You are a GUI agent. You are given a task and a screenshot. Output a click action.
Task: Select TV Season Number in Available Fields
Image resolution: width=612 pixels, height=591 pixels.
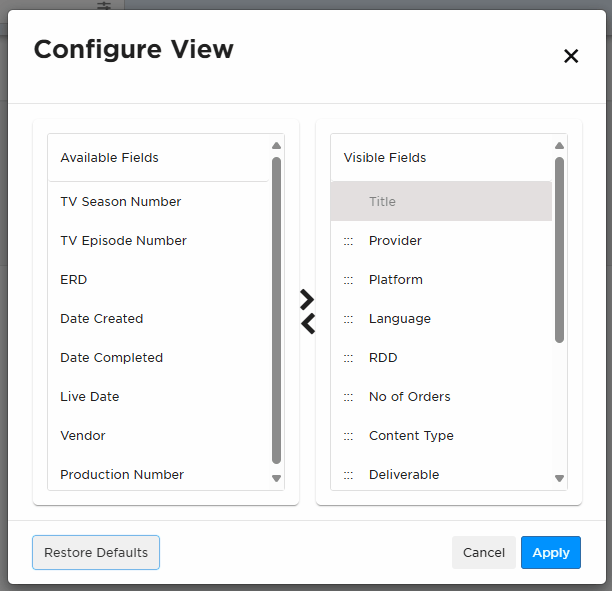click(x=158, y=201)
